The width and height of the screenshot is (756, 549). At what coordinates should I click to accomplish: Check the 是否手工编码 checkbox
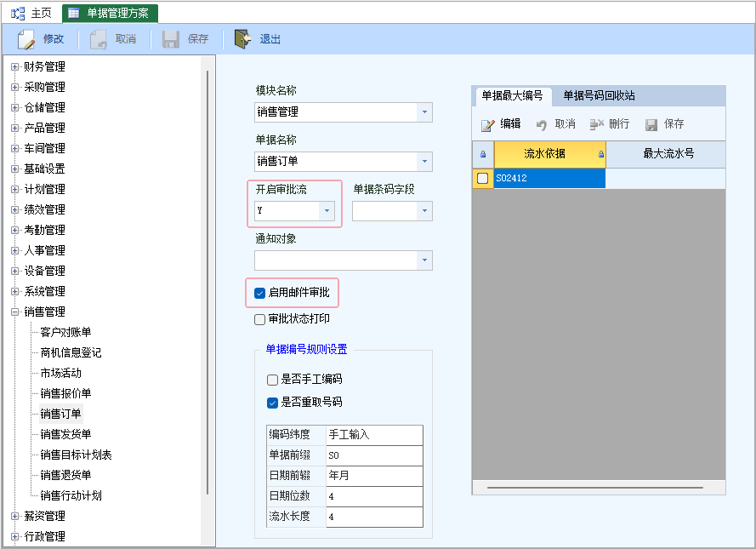(272, 380)
